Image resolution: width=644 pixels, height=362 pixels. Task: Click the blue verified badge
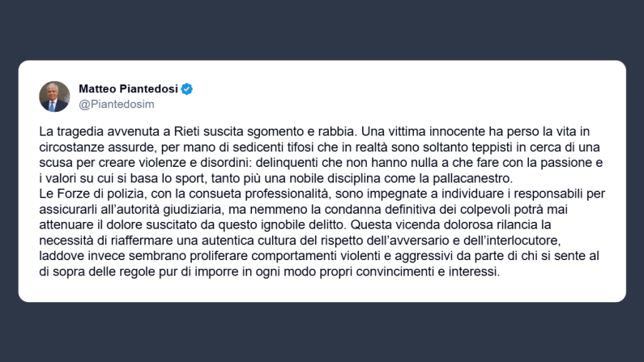(186, 89)
